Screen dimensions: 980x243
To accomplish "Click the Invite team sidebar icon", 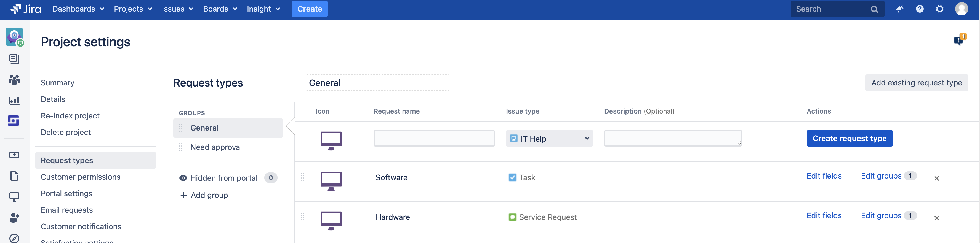I will click(14, 218).
